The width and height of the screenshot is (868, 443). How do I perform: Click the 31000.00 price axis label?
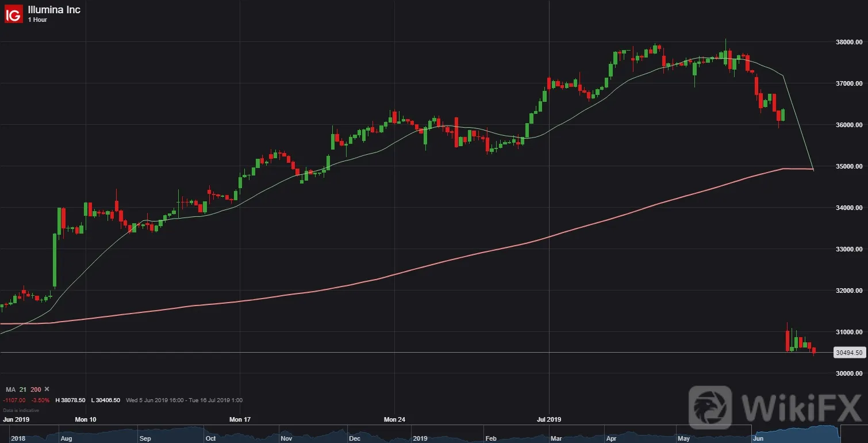[x=848, y=332]
